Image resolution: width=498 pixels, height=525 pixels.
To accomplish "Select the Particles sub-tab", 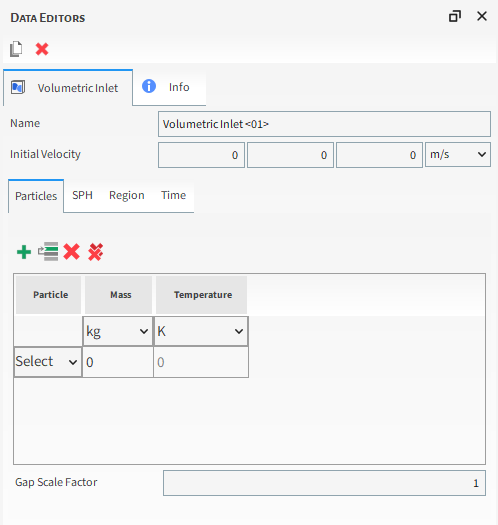I will click(x=36, y=196).
